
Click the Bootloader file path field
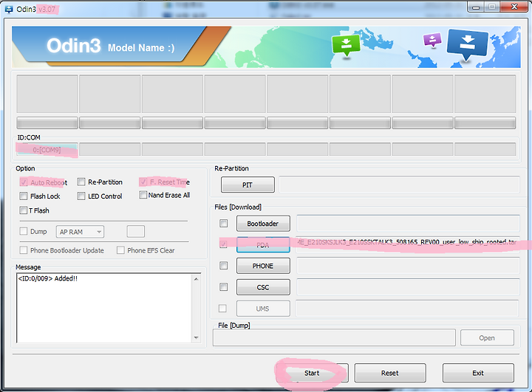pos(408,224)
